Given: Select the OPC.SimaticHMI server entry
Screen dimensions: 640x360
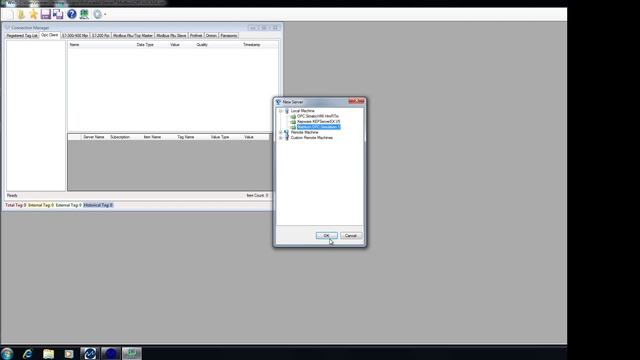Looking at the screenshot, I should [318, 116].
